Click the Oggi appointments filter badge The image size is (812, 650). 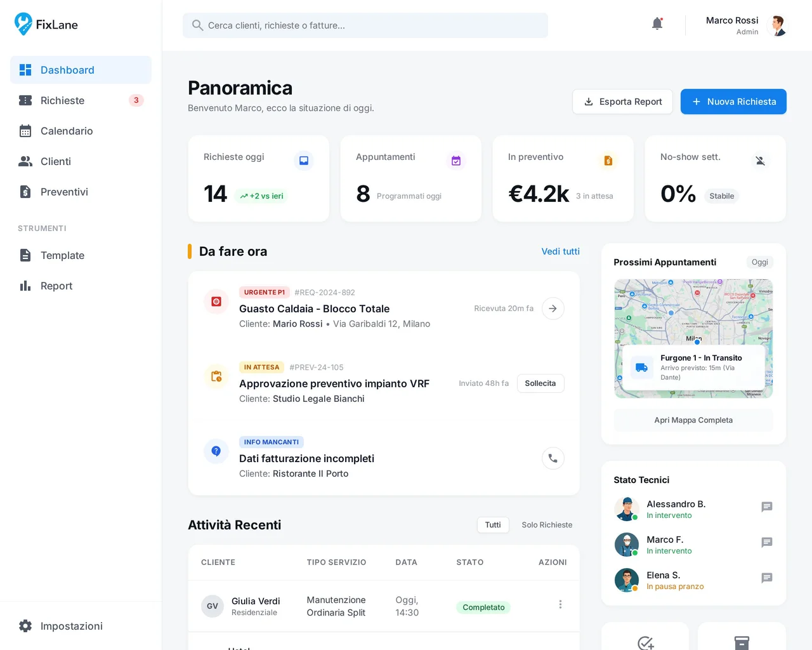click(x=759, y=262)
